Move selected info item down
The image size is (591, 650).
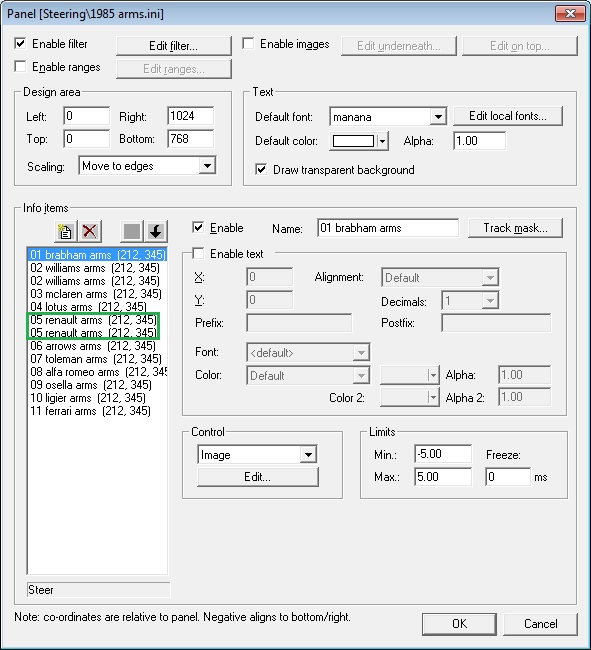pos(156,231)
